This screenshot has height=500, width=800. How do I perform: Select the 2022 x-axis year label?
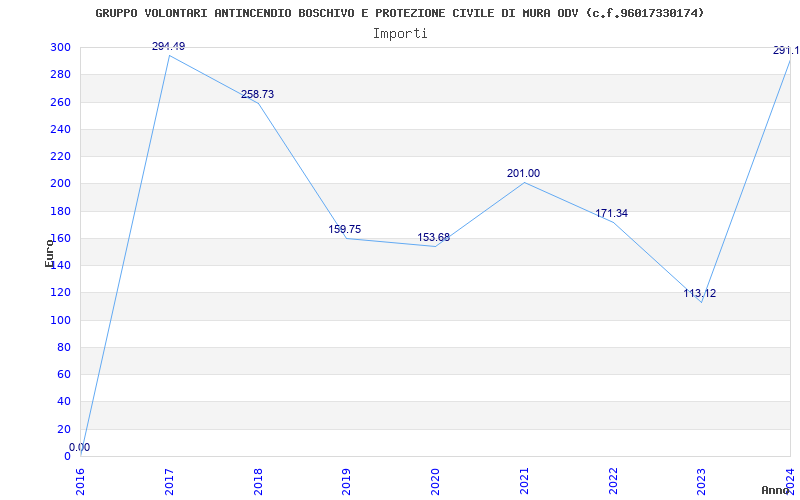pyautogui.click(x=613, y=481)
